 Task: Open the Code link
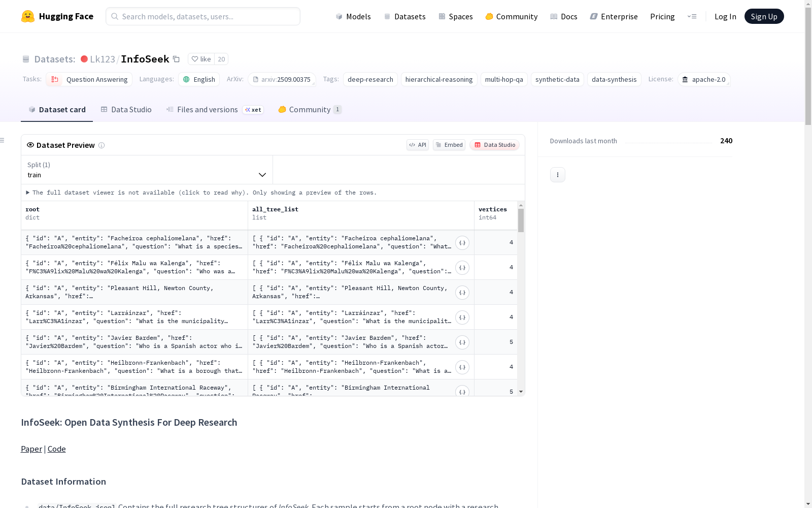click(x=57, y=449)
